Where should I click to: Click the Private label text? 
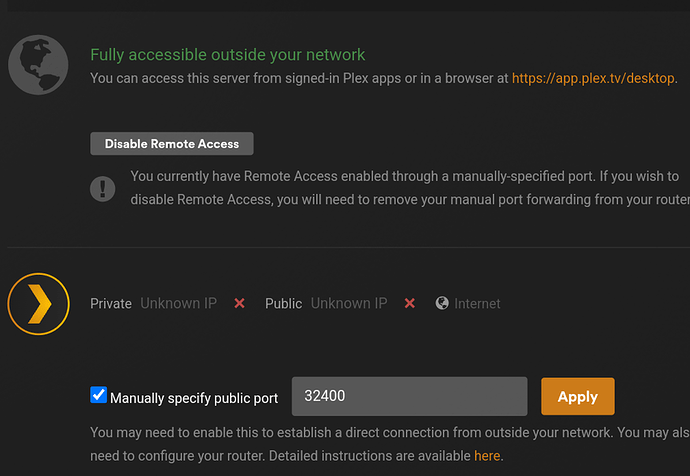pos(111,303)
